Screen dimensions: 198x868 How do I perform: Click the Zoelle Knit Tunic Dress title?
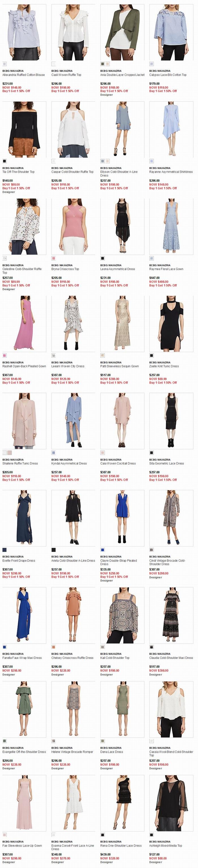164,366
